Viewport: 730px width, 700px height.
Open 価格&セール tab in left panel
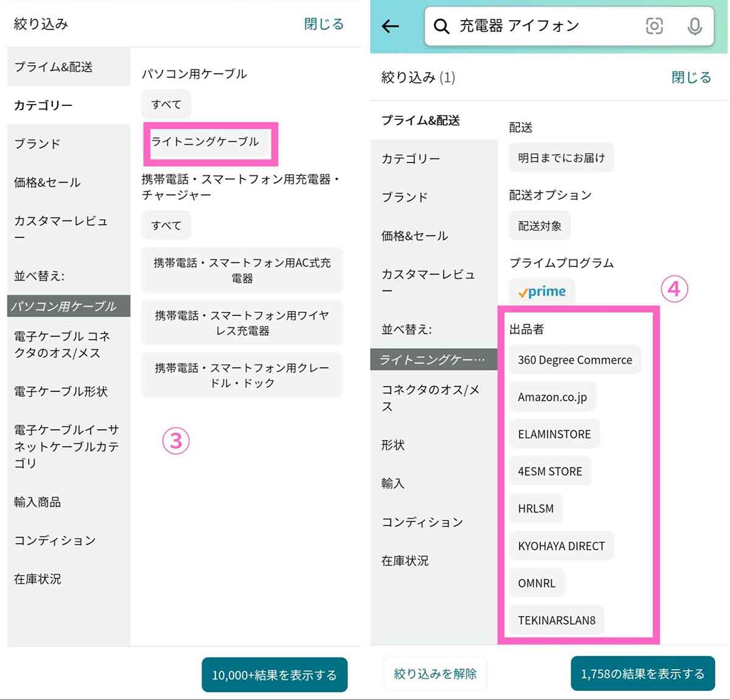coord(69,182)
